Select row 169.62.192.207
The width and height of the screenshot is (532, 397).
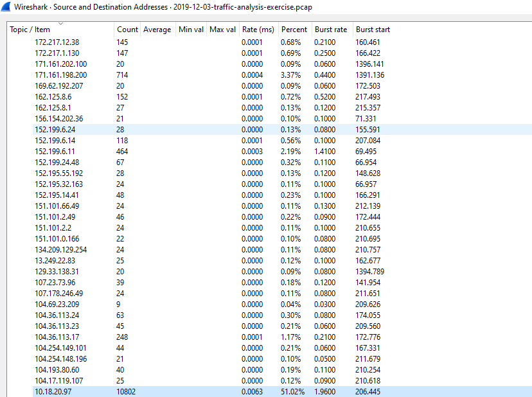[x=282, y=86]
